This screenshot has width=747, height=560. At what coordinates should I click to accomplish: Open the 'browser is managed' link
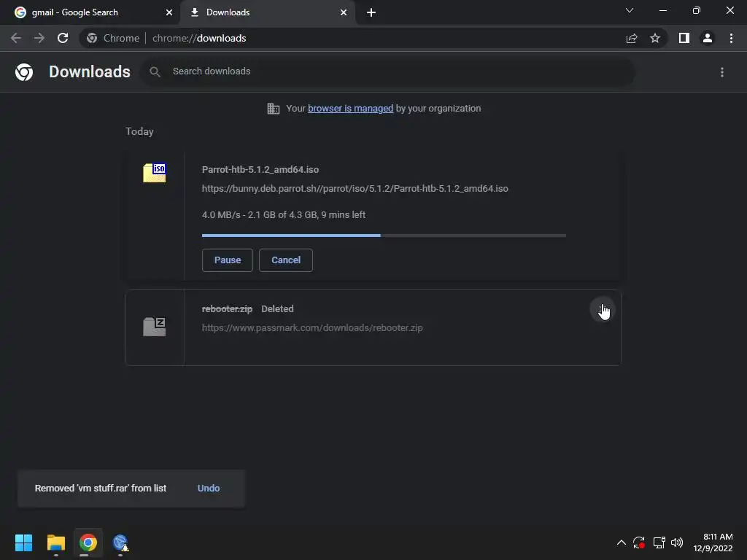(x=350, y=109)
